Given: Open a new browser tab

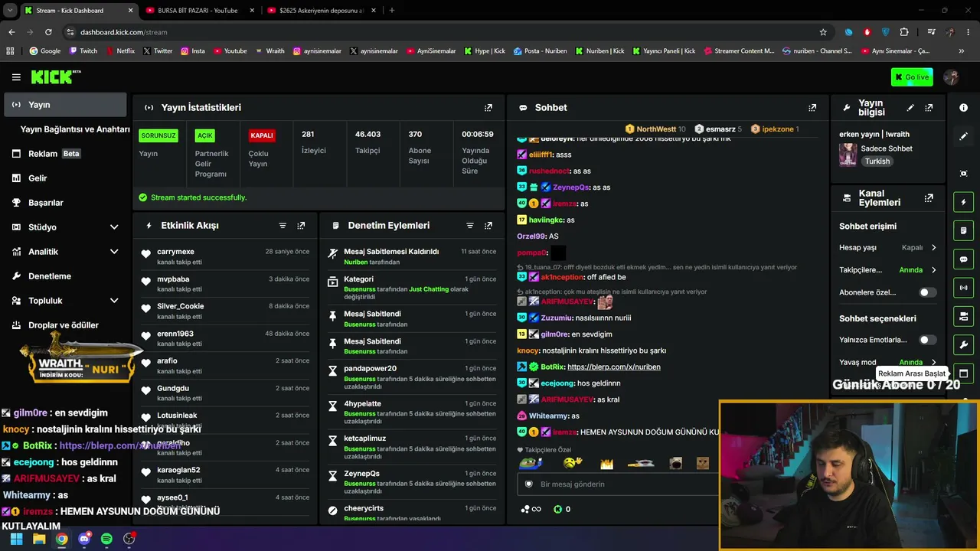Looking at the screenshot, I should (x=392, y=11).
